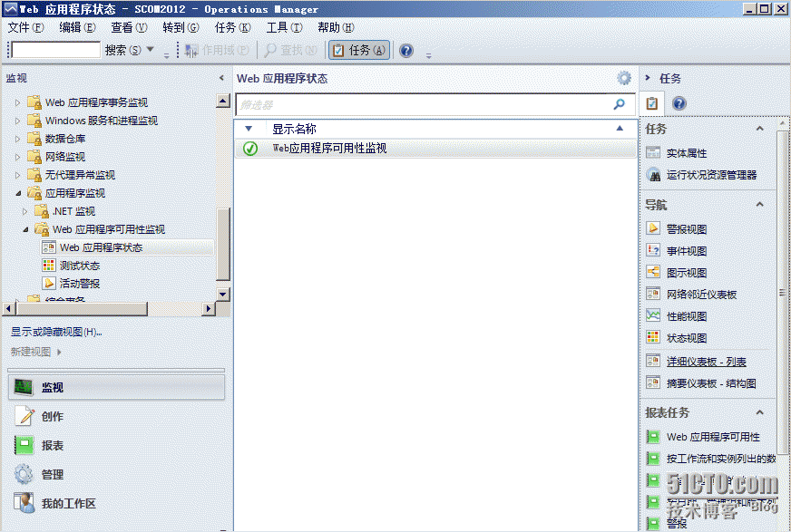Open the 文件 (F) menu
This screenshot has height=532, width=791.
coord(25,27)
